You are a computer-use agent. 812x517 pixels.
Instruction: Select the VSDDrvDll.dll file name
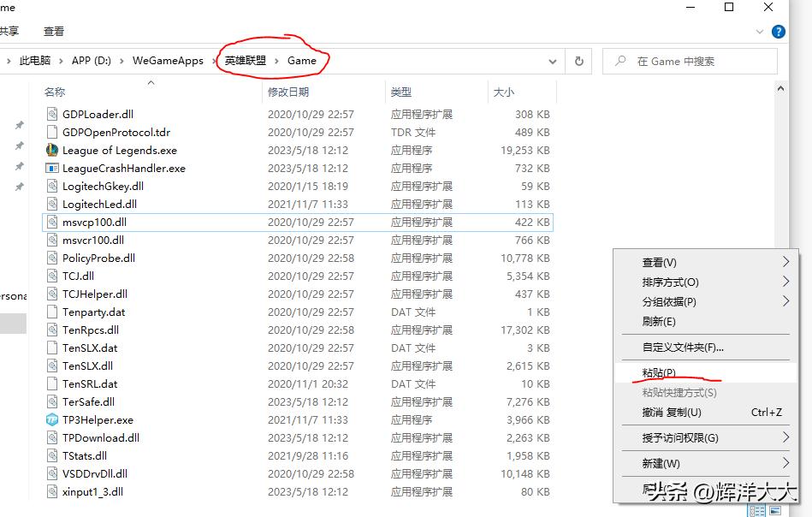(95, 473)
